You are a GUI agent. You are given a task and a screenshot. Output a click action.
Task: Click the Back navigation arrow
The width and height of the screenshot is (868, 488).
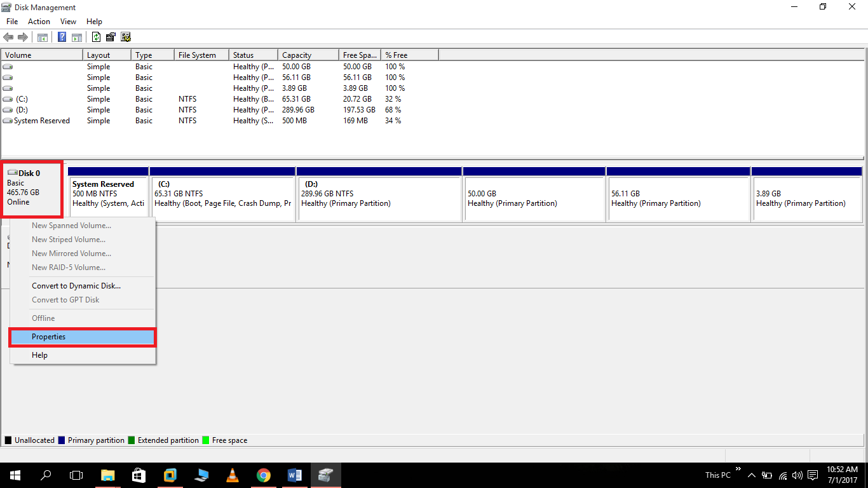click(8, 36)
